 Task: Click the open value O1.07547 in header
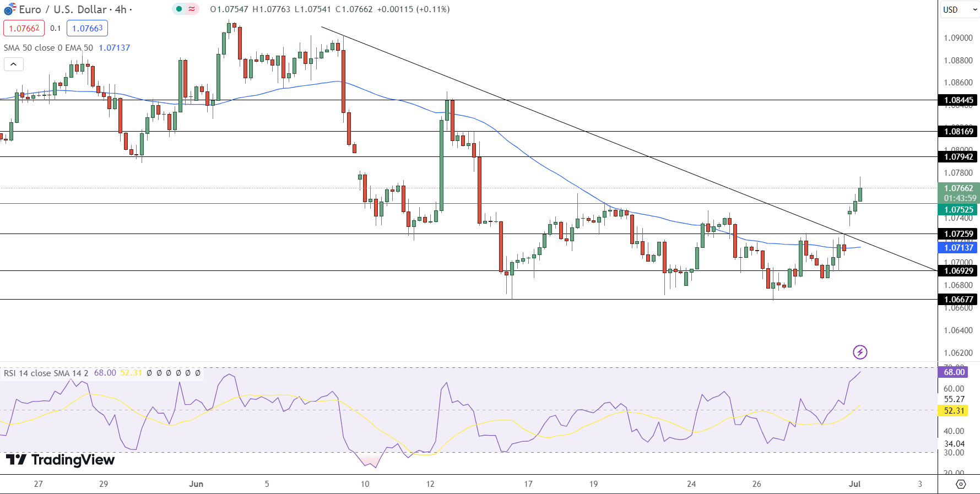229,9
